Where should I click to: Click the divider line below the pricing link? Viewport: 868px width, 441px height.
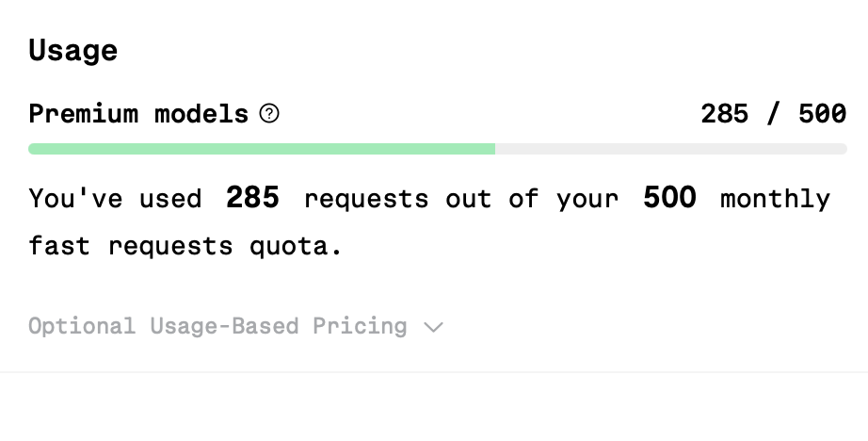[434, 372]
